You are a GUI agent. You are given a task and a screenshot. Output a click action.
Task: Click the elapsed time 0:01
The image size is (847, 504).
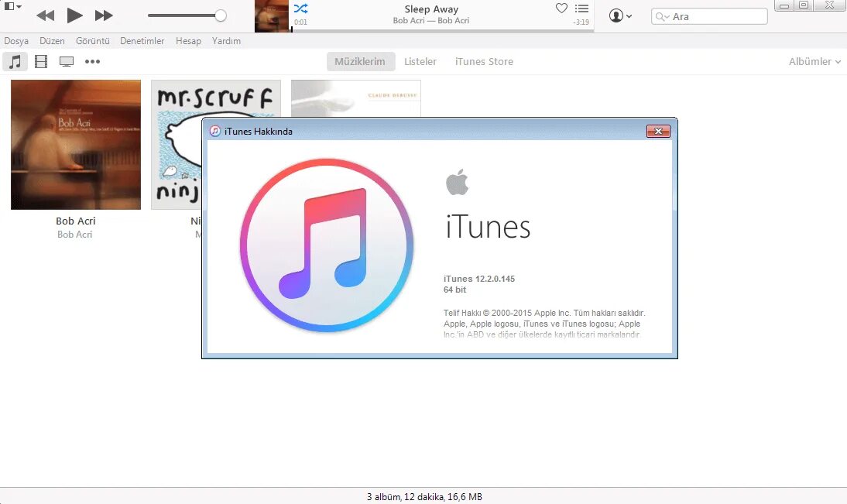[300, 22]
